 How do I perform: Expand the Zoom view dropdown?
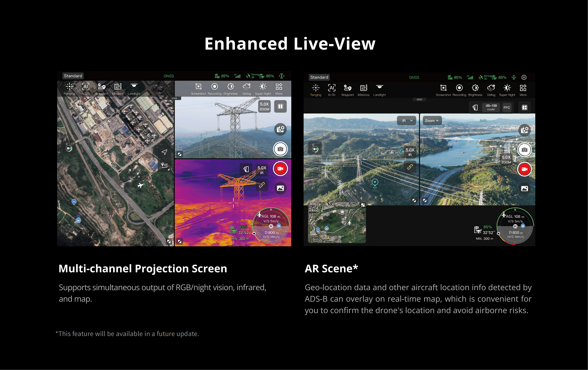pos(432,121)
